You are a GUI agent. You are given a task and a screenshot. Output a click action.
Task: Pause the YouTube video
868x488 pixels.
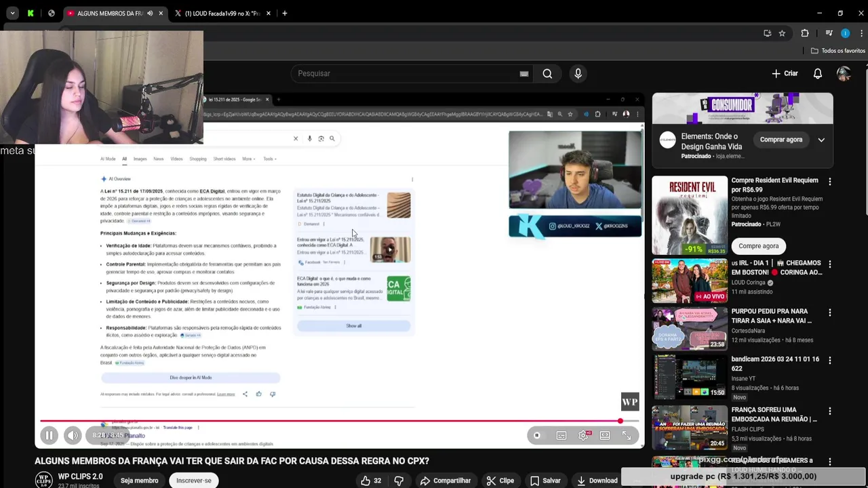(x=49, y=435)
